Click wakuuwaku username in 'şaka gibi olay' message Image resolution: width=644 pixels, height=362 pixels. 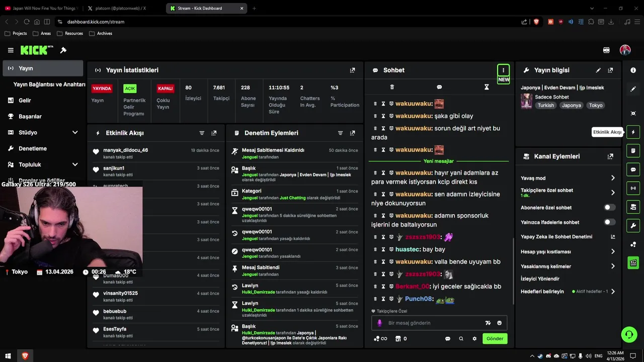(414, 116)
